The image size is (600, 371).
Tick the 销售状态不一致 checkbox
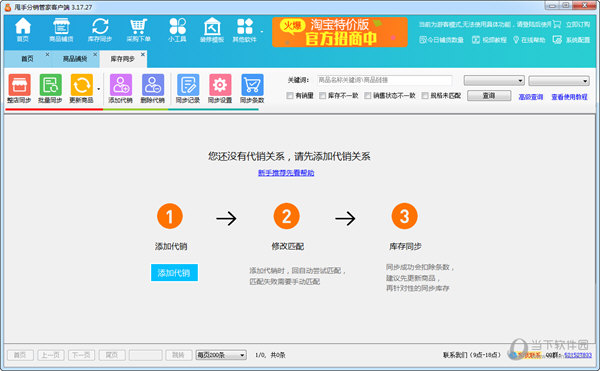click(367, 96)
